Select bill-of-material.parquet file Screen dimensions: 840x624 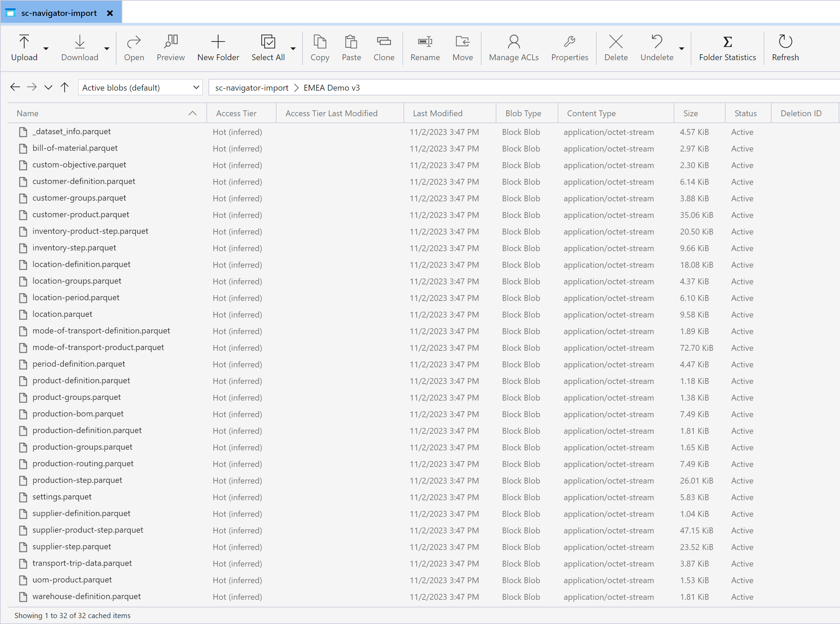[x=75, y=148]
